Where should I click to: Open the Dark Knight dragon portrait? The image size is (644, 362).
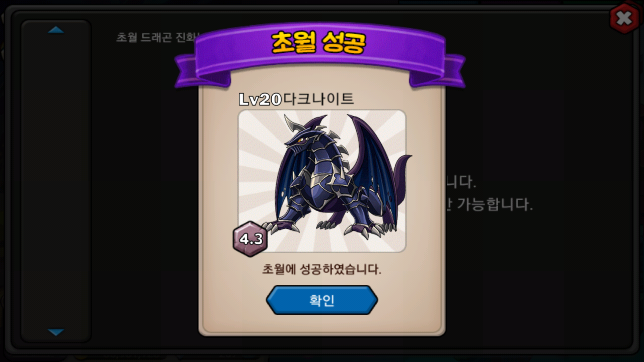tap(322, 181)
